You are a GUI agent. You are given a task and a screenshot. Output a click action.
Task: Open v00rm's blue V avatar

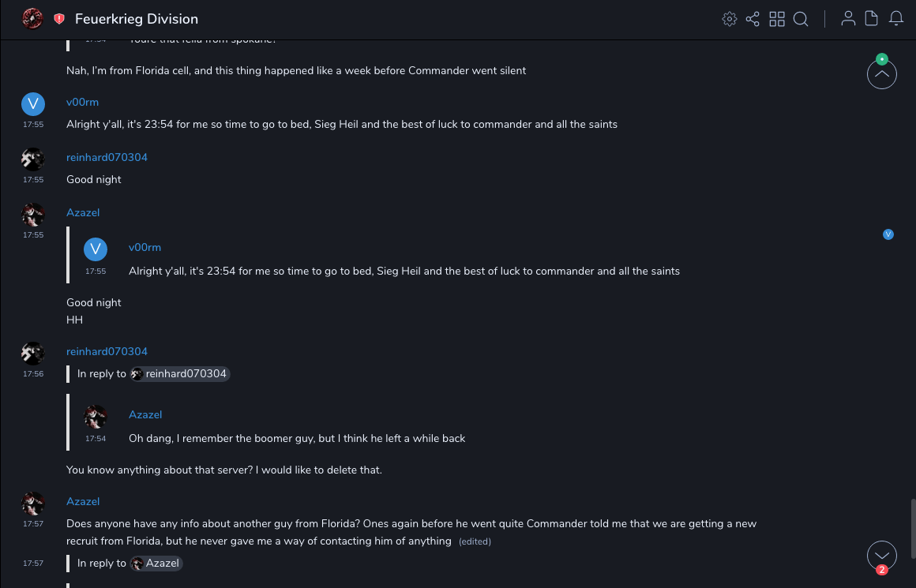[x=32, y=103]
